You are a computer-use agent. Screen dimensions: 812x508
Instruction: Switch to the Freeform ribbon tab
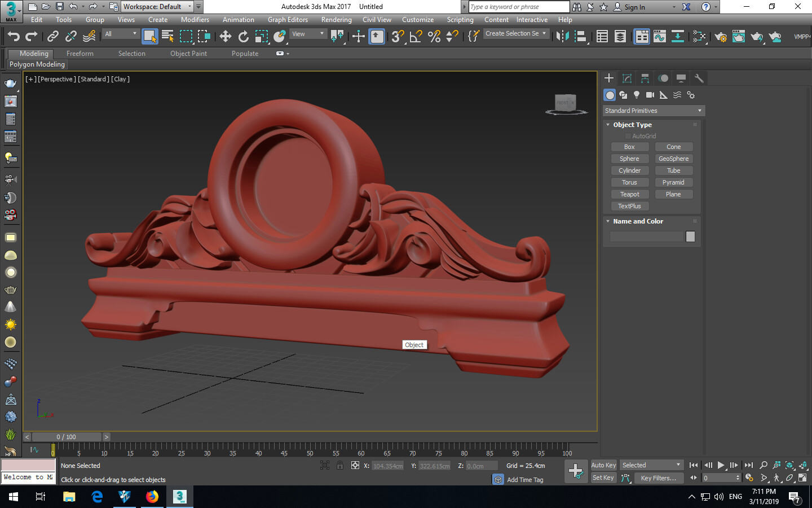pyautogui.click(x=80, y=54)
